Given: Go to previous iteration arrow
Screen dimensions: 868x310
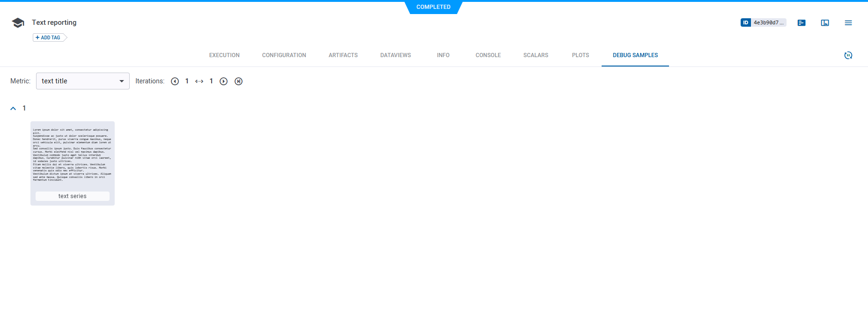Looking at the screenshot, I should (175, 81).
